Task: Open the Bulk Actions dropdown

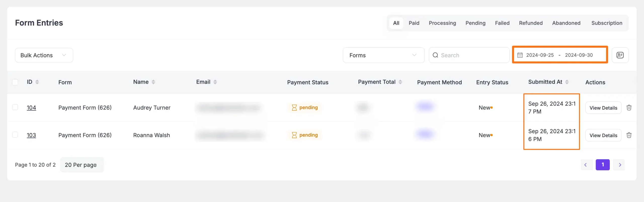Action: tap(44, 55)
